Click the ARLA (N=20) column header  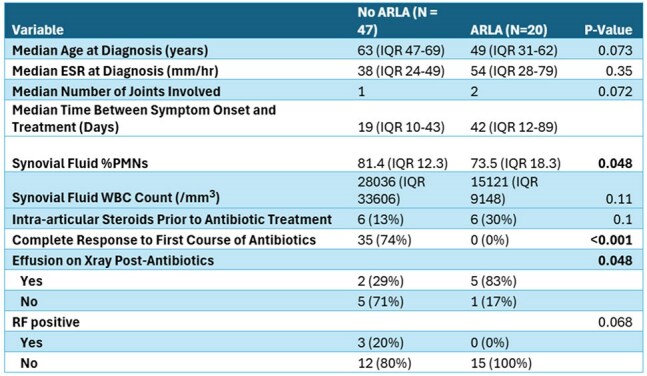point(509,30)
